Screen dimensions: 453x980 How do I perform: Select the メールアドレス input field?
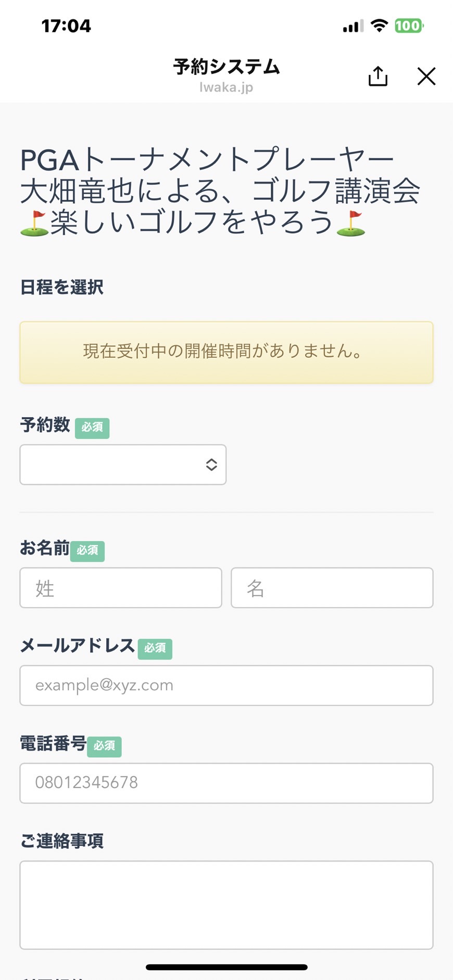coord(227,686)
